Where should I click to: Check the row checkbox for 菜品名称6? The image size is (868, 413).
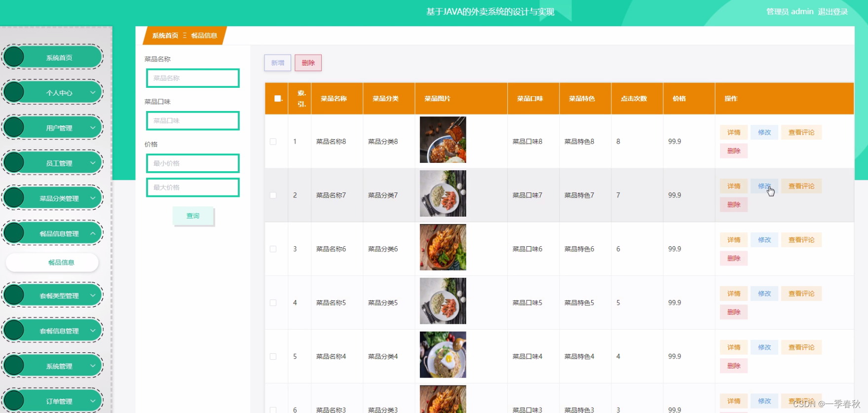(x=273, y=249)
